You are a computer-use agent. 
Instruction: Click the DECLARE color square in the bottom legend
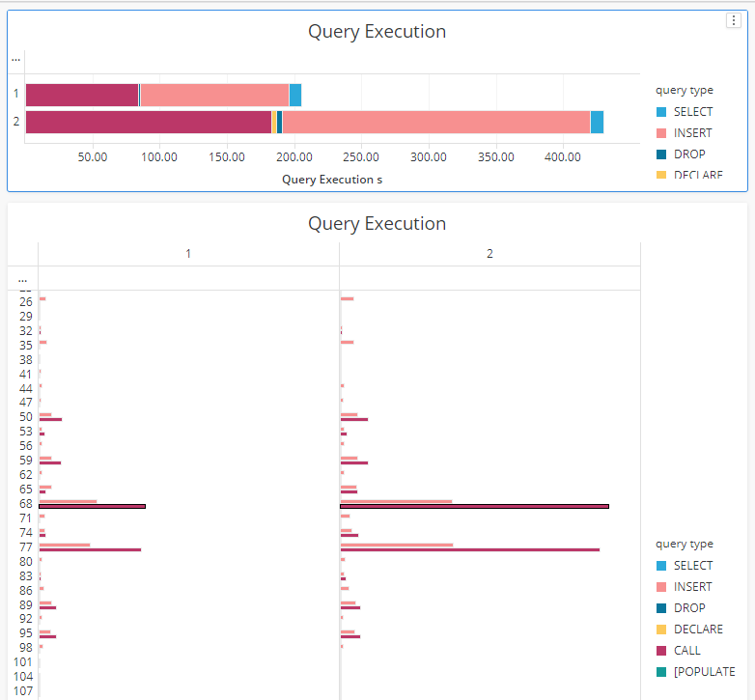tap(661, 630)
